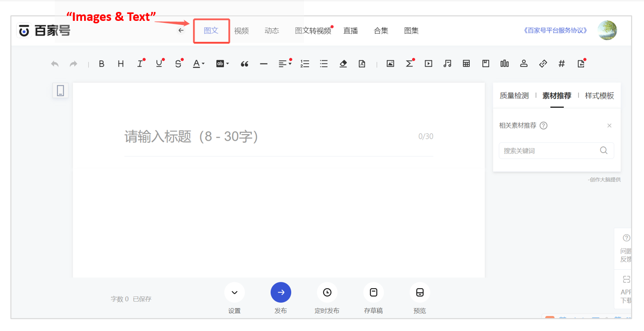Go back using the left arrow
Viewport: 644px width, 331px height.
pos(181,30)
